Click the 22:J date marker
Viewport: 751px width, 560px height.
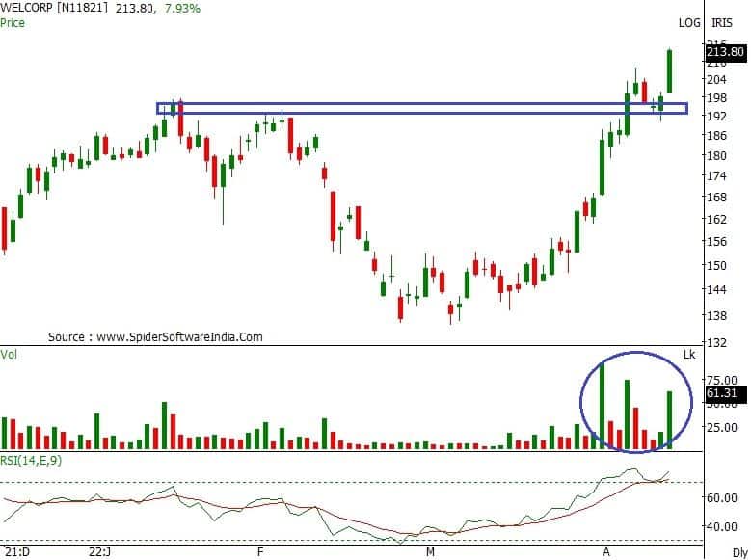[99, 553]
